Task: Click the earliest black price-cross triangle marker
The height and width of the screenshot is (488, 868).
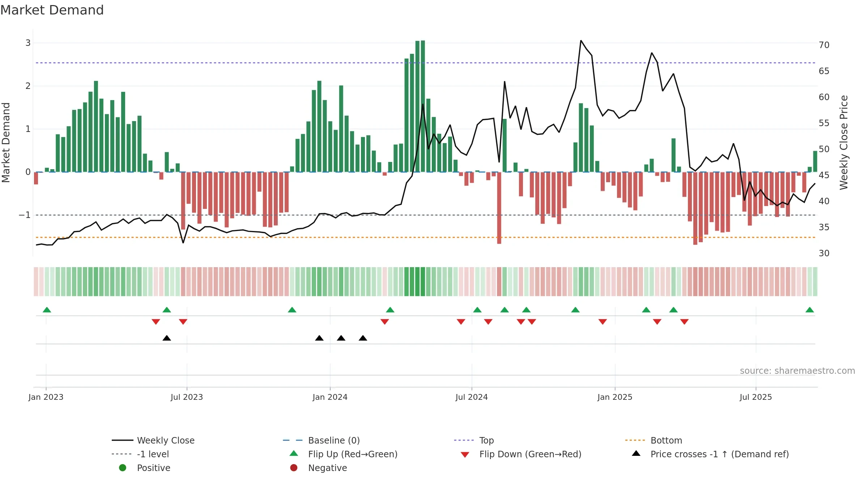Action: [x=167, y=338]
